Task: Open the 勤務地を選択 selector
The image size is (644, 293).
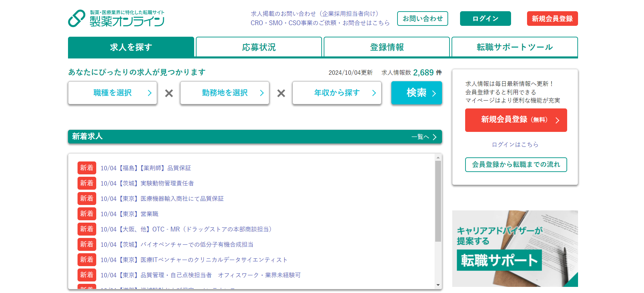Action: [x=225, y=93]
